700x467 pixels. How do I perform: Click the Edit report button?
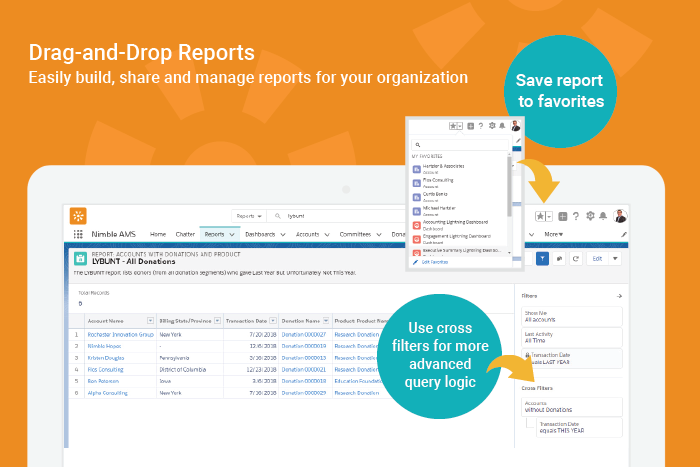(x=597, y=259)
